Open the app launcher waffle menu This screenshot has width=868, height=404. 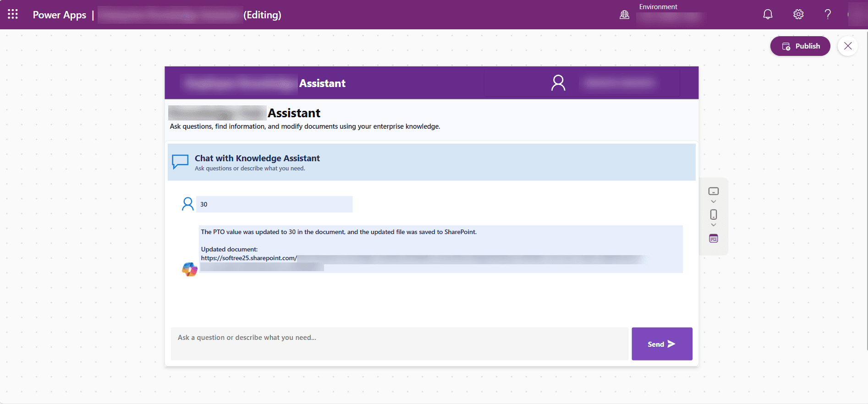click(13, 14)
